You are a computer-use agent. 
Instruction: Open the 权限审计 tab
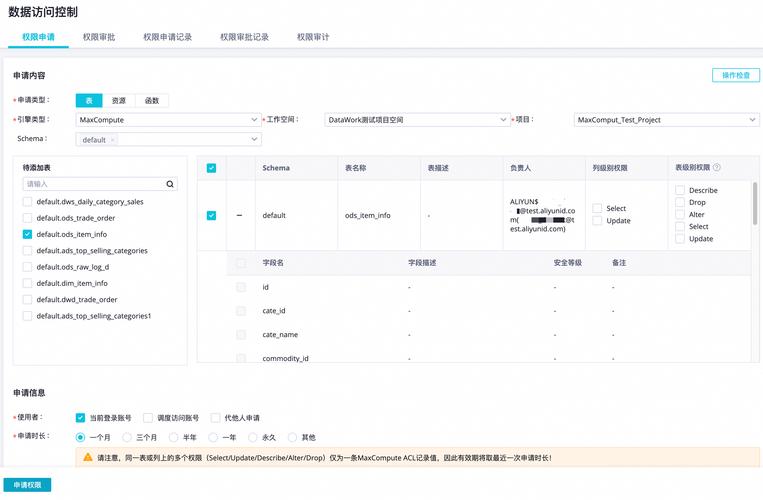(x=313, y=37)
